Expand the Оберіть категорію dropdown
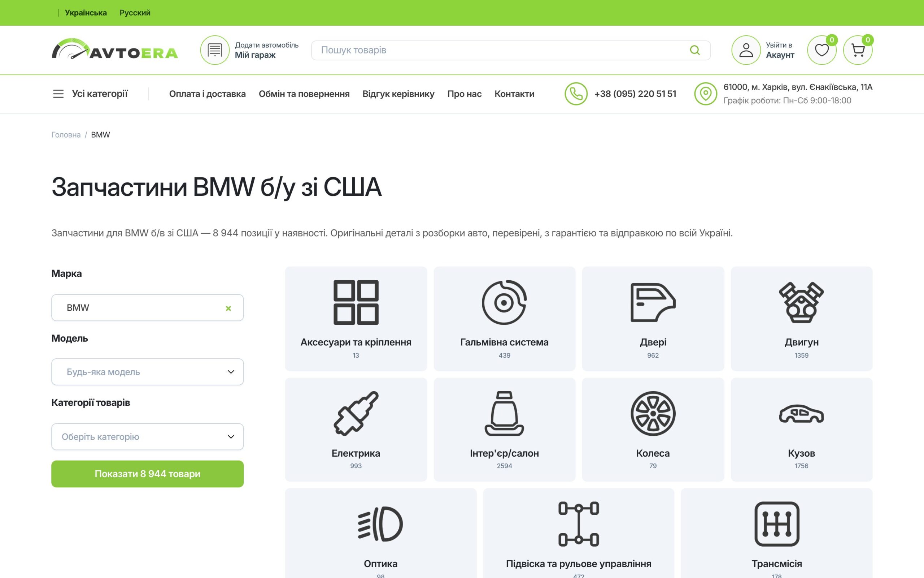Viewport: 924px width, 578px height. 147,436
